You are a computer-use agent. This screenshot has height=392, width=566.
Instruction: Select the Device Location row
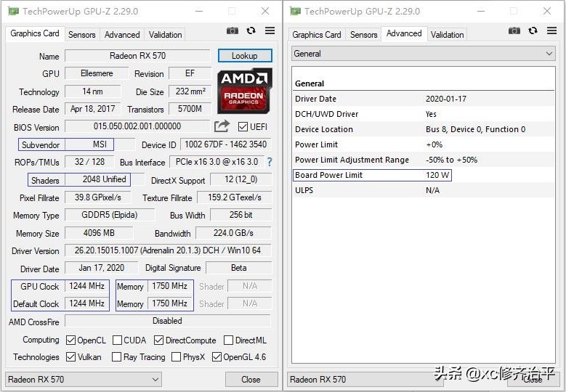coord(424,129)
